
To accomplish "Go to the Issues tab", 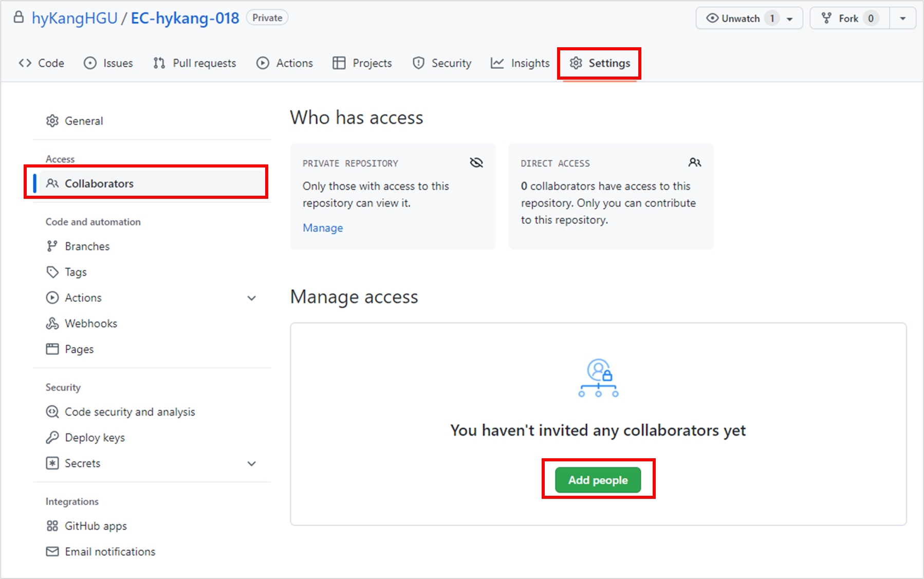I will tap(108, 63).
